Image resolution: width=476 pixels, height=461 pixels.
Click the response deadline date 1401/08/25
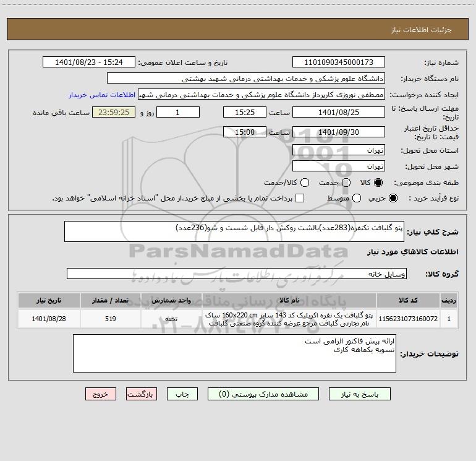click(x=339, y=112)
